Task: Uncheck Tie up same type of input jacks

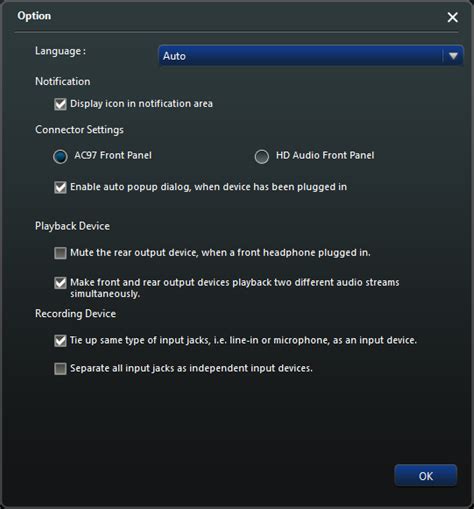Action: click(x=60, y=341)
